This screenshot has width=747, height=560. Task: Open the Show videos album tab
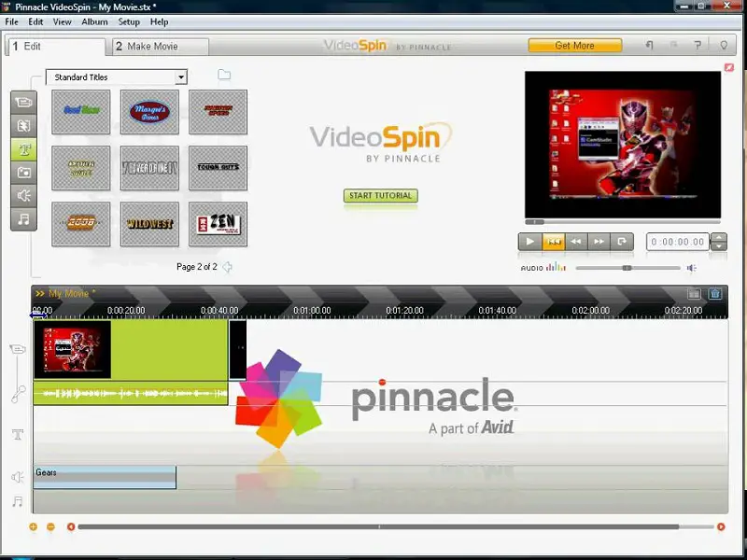point(23,103)
